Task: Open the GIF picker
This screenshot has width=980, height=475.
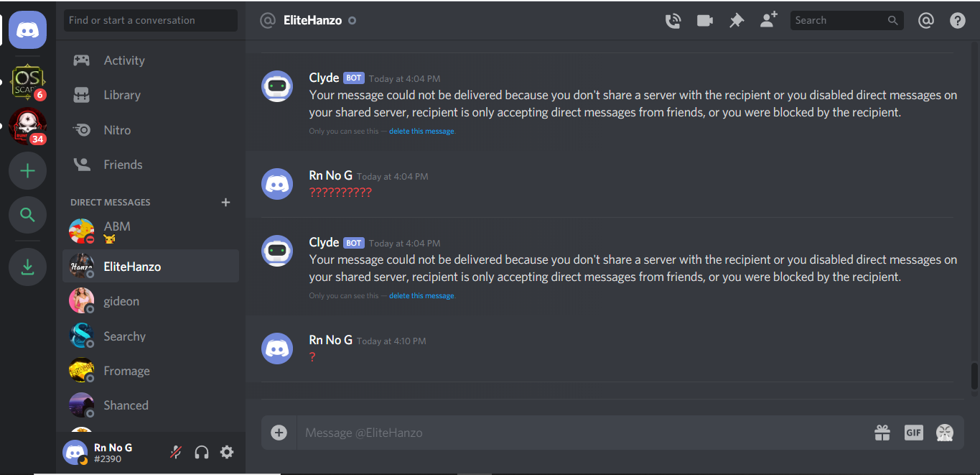Action: point(913,433)
